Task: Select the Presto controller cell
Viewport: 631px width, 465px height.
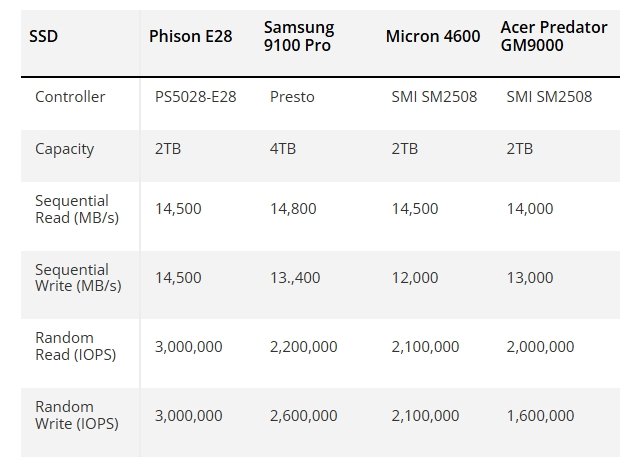Action: 293,97
